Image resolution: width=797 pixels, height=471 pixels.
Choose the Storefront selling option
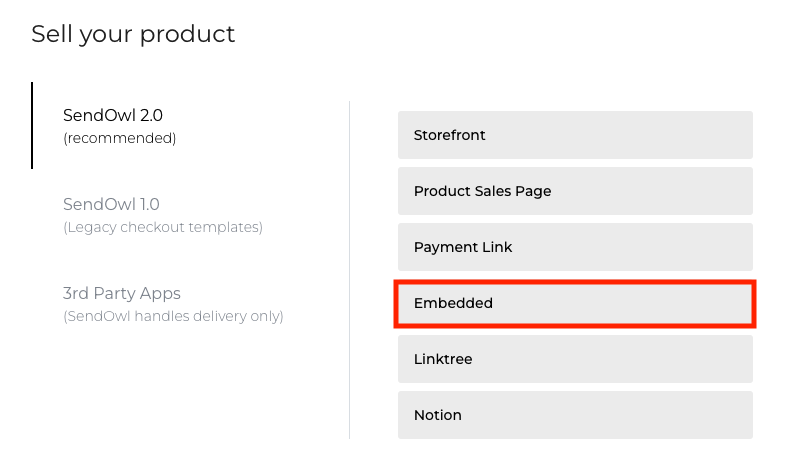tap(574, 135)
